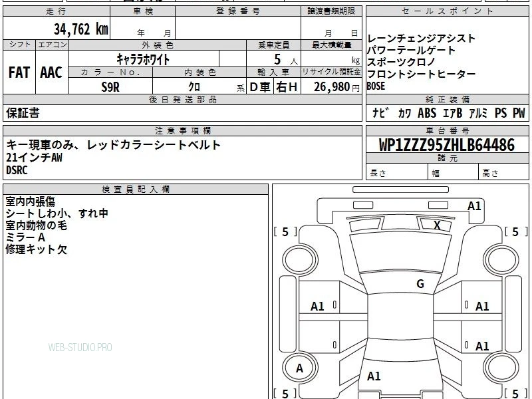Click the 長さ dimension cell

(x=397, y=173)
